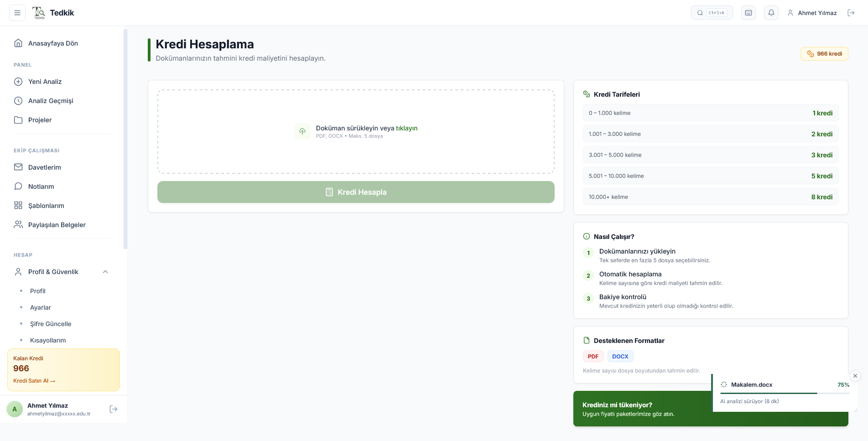The image size is (868, 441).
Task: Close the Makalem.docx progress popup
Action: pos(855,376)
